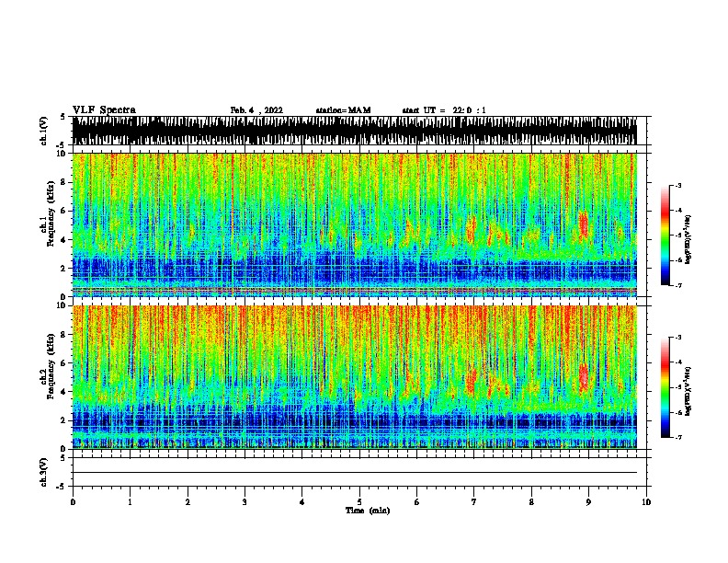Click the time axis tick label "2"

pos(188,502)
